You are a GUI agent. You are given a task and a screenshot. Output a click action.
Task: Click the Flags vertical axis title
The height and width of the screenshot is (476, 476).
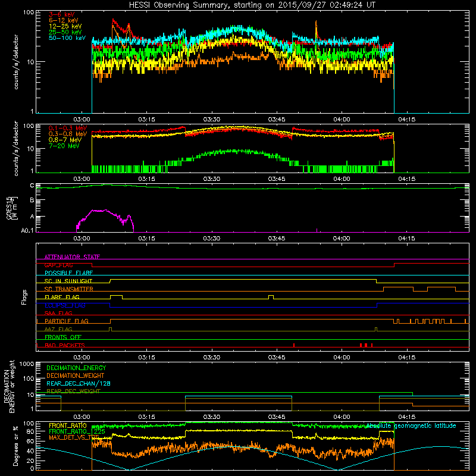(x=24, y=297)
